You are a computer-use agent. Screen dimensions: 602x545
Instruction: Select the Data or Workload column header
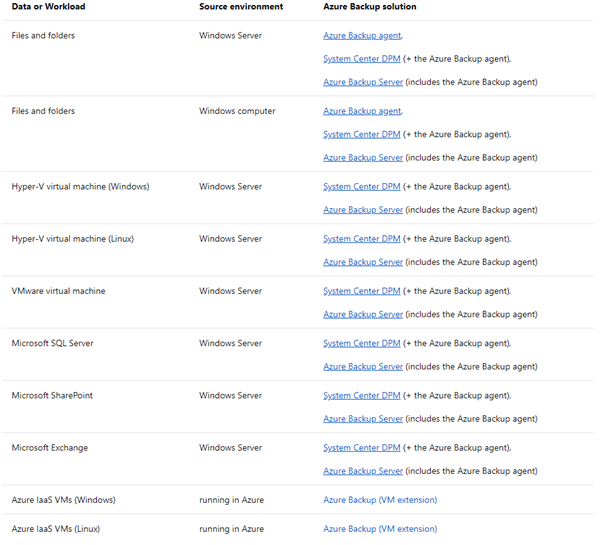pyautogui.click(x=48, y=7)
